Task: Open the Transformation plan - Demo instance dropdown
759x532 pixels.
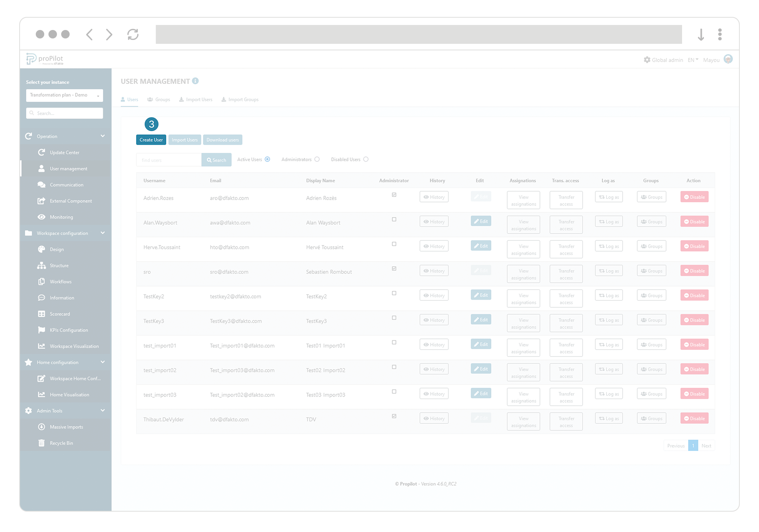Action: coord(64,95)
